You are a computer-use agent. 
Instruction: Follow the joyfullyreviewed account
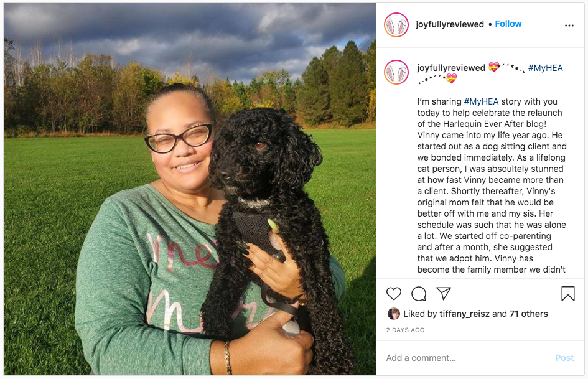(508, 24)
